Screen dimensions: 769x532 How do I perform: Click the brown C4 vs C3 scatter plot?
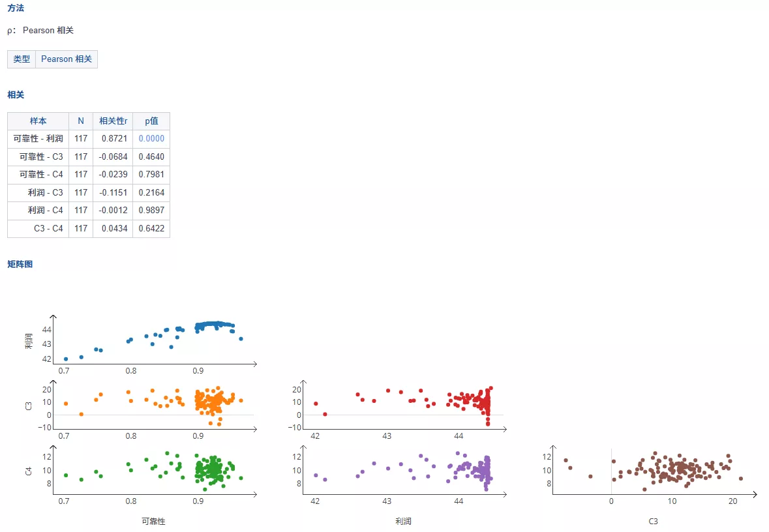coord(655,471)
